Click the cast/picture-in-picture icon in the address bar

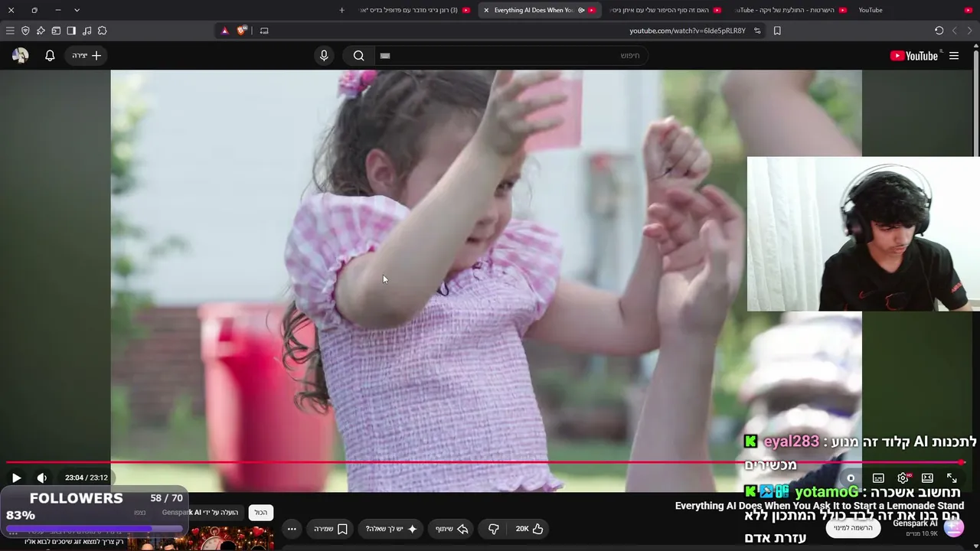(264, 31)
